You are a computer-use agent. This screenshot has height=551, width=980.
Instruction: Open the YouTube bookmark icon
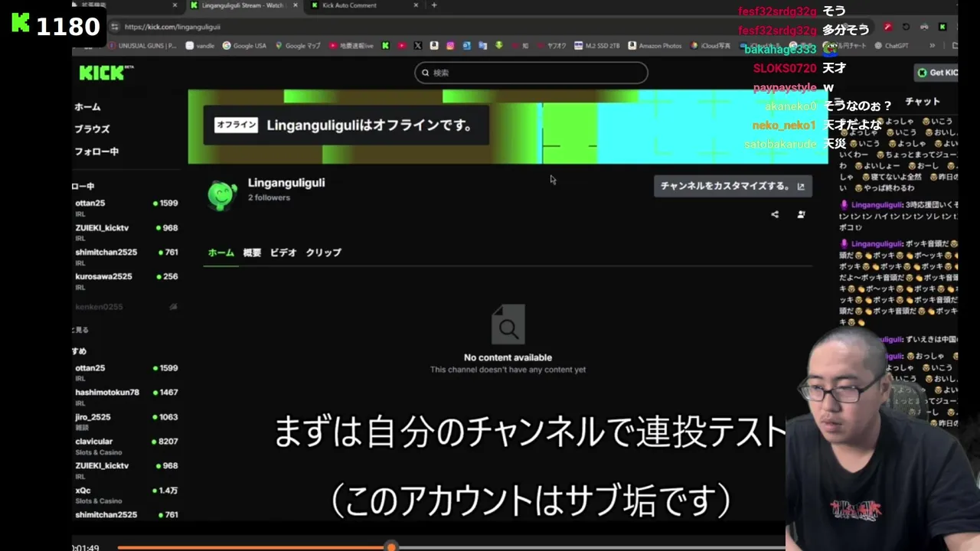click(401, 46)
